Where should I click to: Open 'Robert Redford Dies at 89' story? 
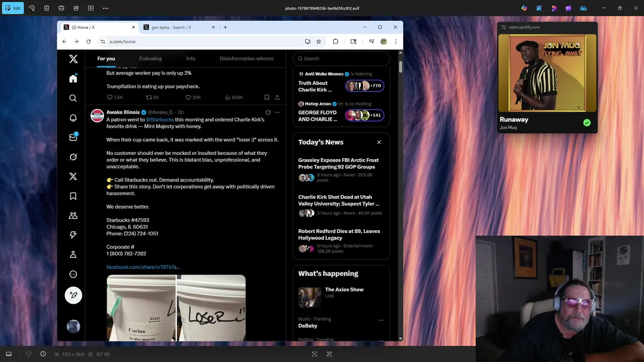(341, 242)
